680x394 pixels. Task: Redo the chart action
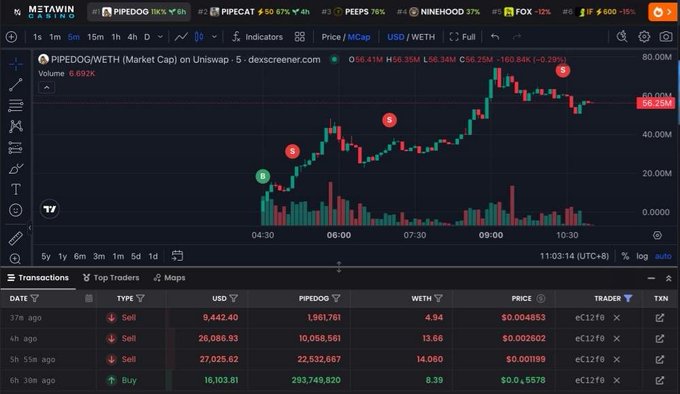tap(517, 37)
